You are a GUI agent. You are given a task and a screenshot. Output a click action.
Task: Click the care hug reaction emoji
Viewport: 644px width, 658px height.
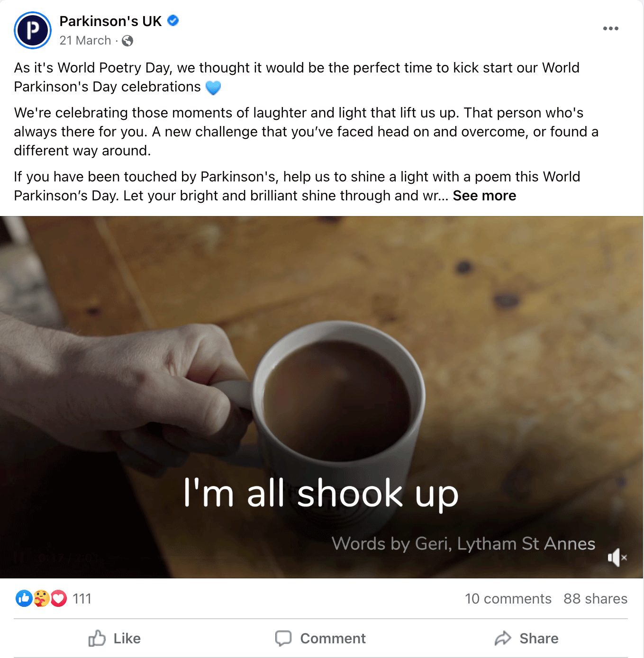(x=41, y=598)
